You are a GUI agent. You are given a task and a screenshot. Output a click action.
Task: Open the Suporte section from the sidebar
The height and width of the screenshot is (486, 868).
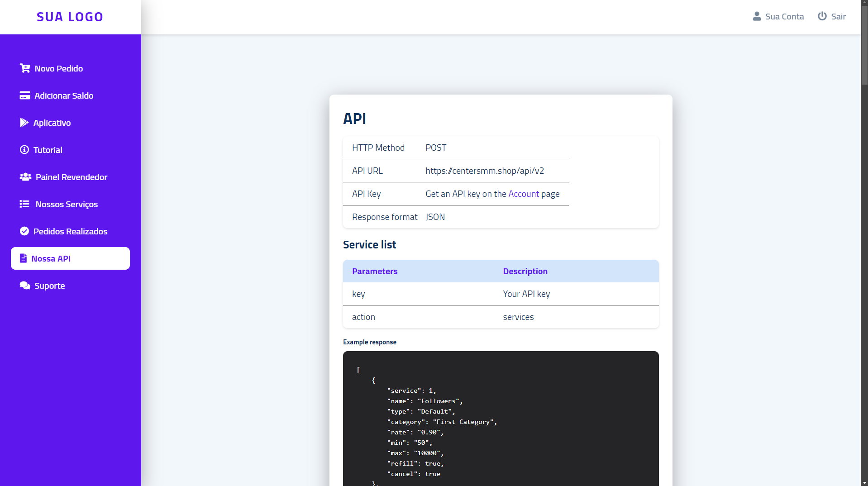click(x=49, y=286)
